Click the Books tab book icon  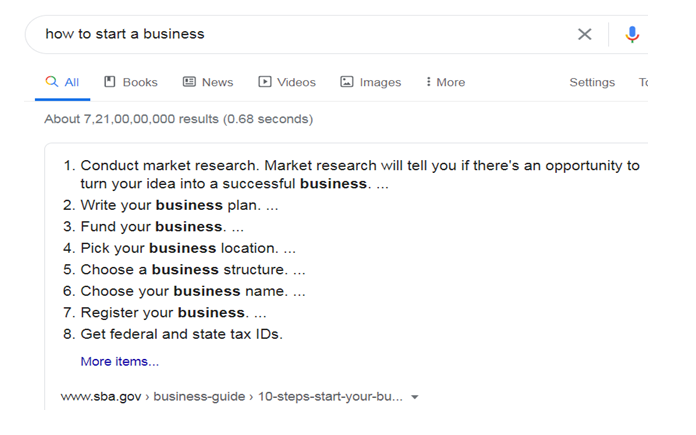(x=110, y=82)
